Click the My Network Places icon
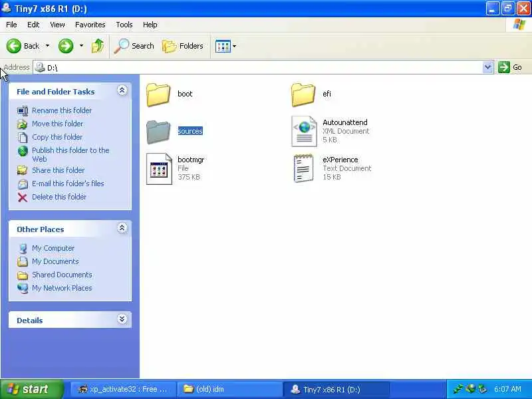 [23, 288]
